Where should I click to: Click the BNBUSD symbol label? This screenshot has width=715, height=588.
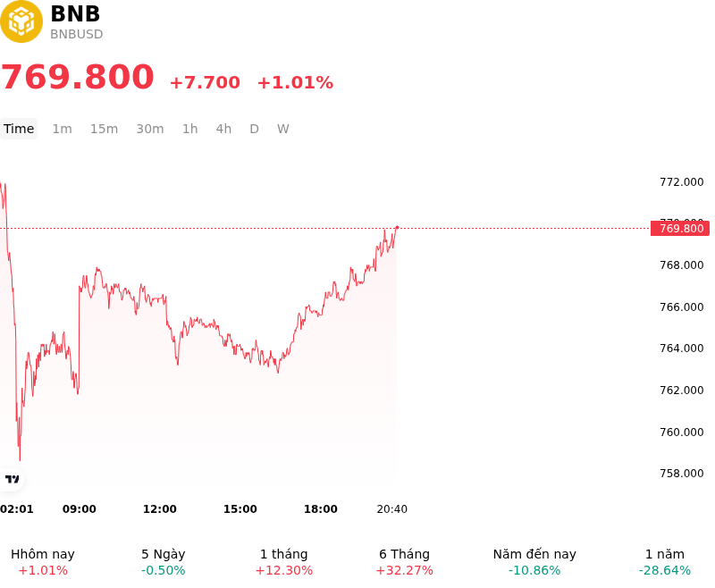point(77,34)
